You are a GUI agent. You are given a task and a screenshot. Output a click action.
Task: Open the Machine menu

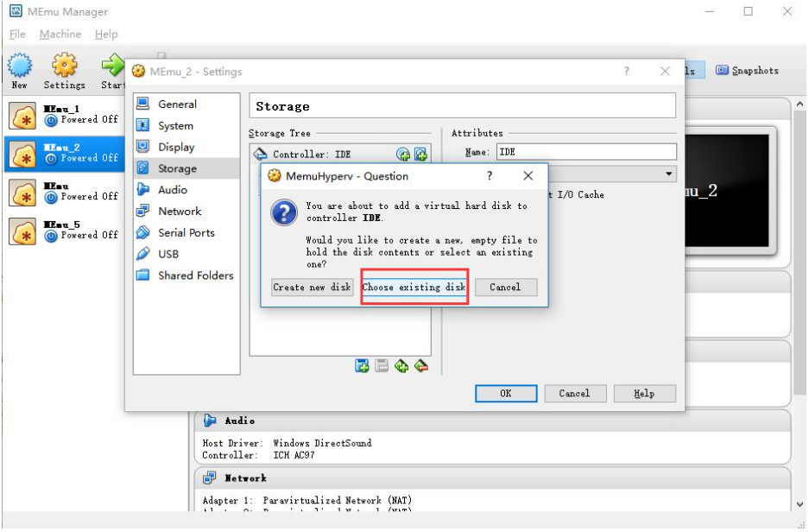[x=60, y=35]
